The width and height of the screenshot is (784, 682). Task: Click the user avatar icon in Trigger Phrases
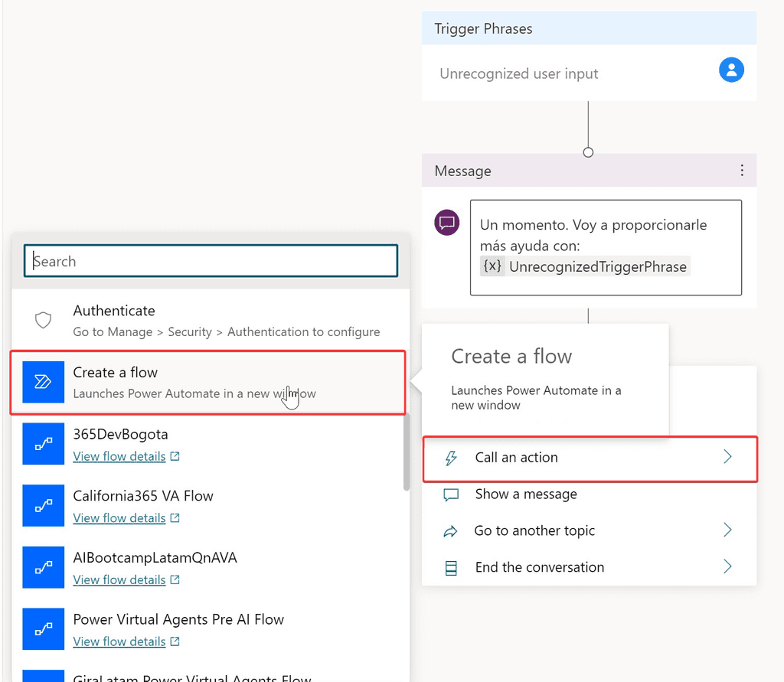[731, 70]
